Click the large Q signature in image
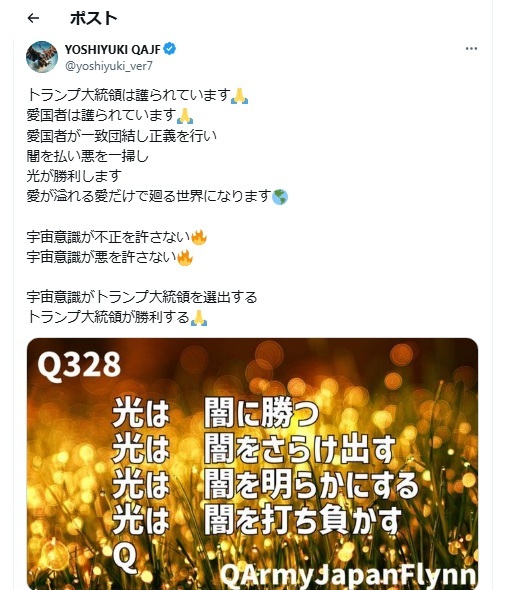The image size is (505, 590). click(125, 558)
